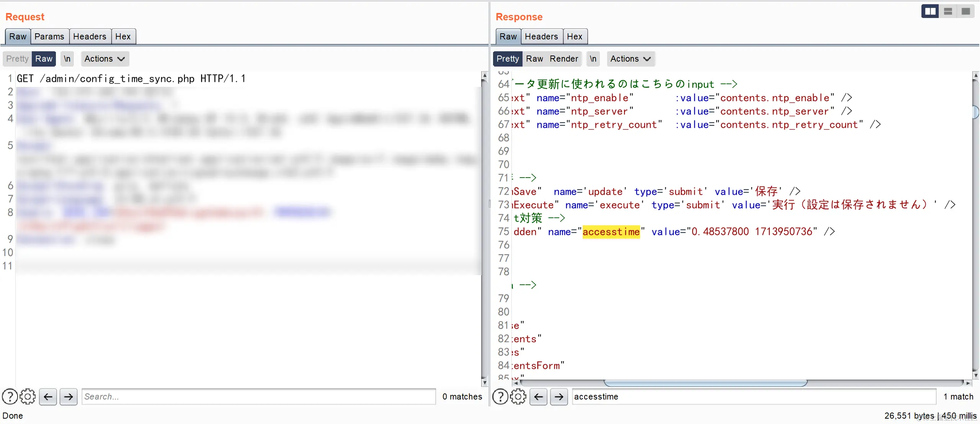
Task: Toggle non-printing characters in Request
Action: point(67,59)
